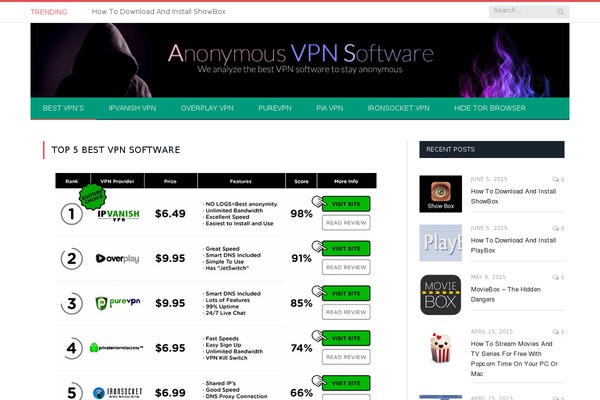This screenshot has width=600, height=400.
Task: Click the $6.99 price value
Action: click(170, 393)
